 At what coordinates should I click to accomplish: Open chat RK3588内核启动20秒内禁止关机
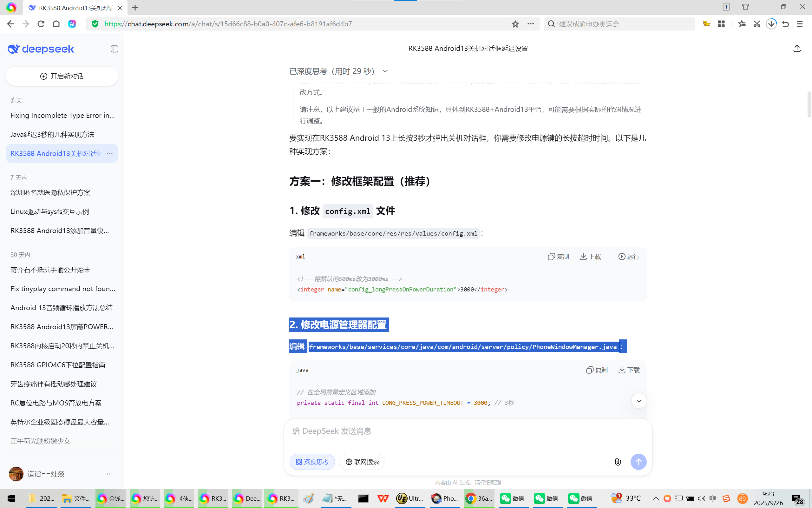(62, 346)
